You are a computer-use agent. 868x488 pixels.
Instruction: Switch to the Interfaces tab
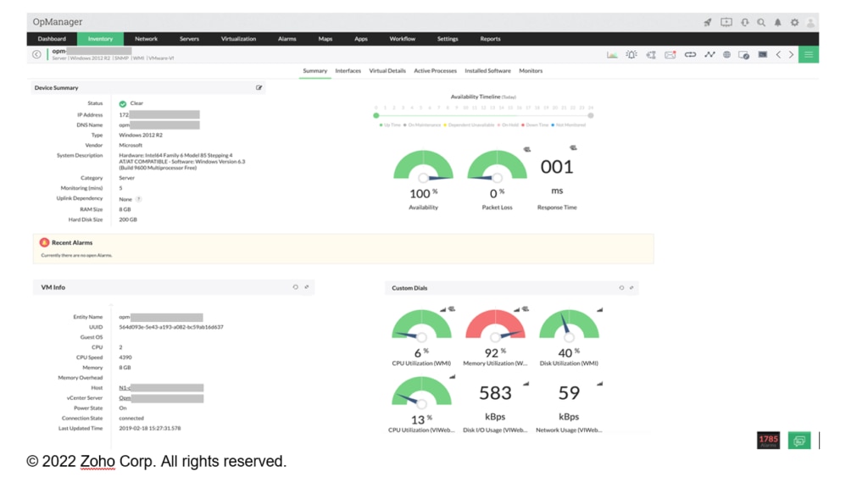point(348,71)
